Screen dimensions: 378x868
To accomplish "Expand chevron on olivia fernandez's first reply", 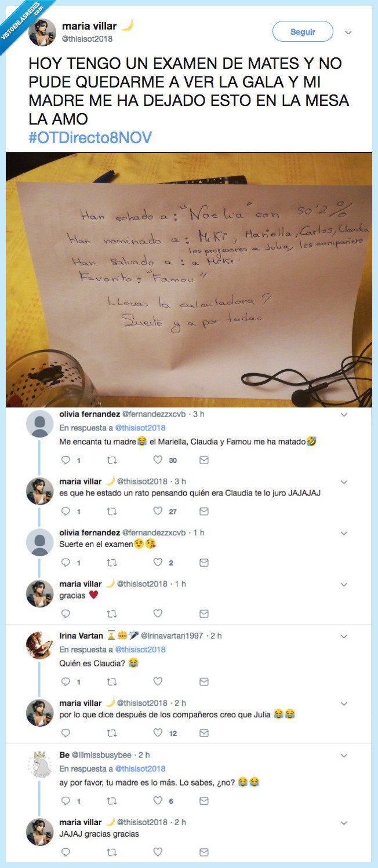I will 343,415.
